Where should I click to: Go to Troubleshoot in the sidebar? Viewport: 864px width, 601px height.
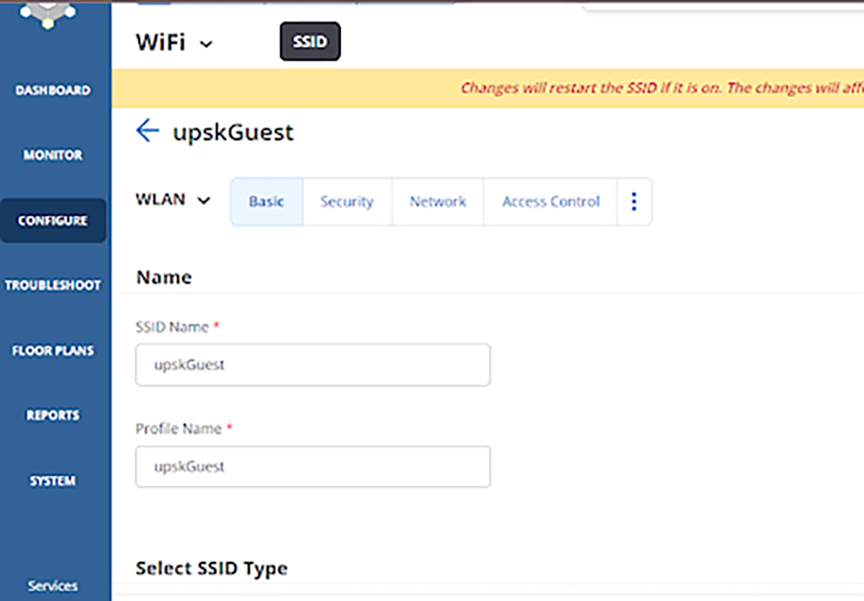coord(52,285)
